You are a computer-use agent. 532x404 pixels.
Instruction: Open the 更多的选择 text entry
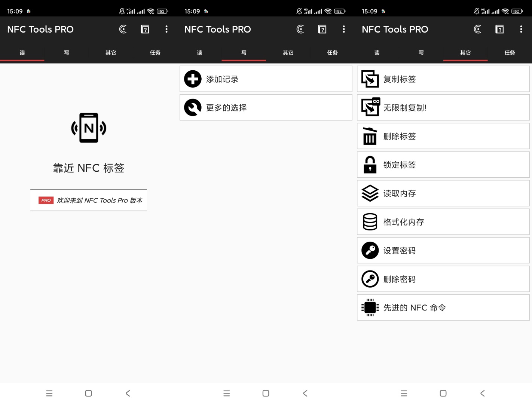coord(226,108)
